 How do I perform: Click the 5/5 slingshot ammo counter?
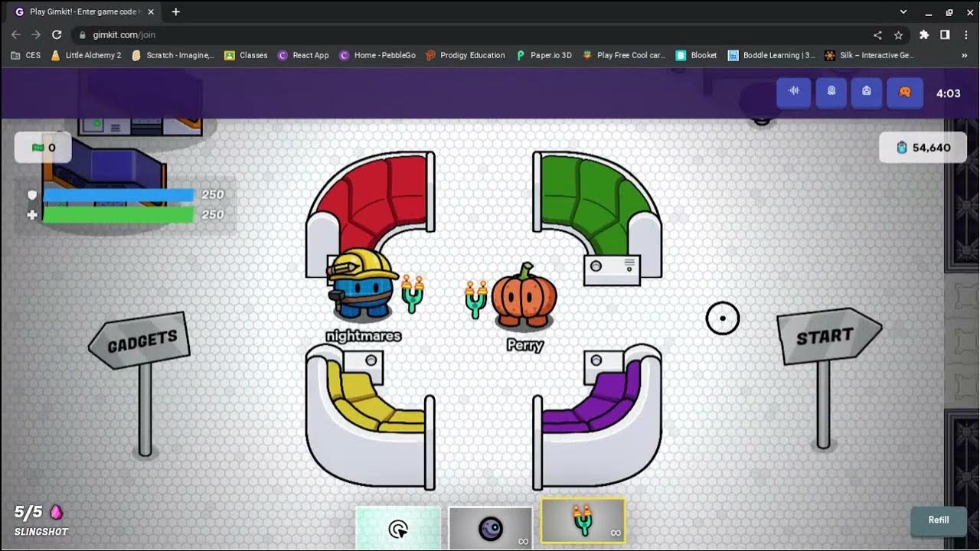point(39,512)
